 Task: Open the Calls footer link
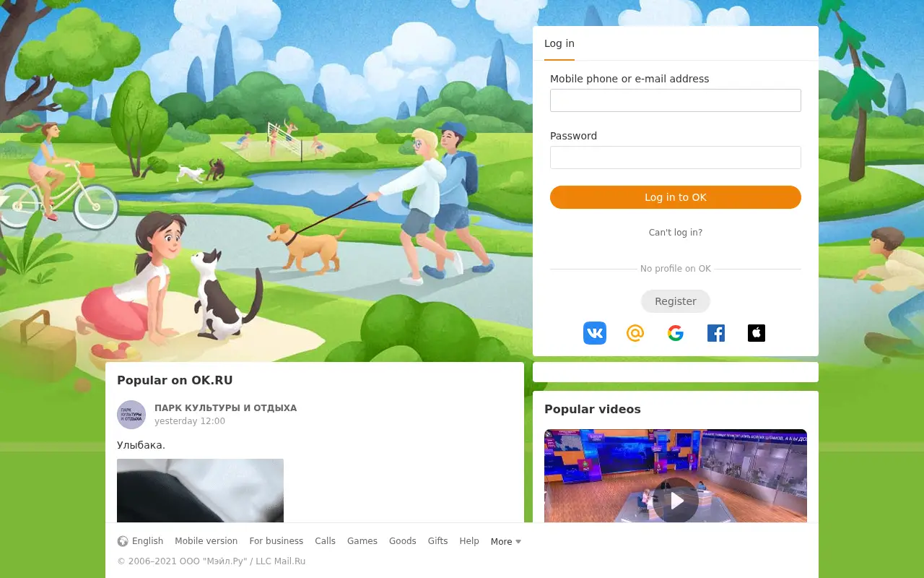325,541
